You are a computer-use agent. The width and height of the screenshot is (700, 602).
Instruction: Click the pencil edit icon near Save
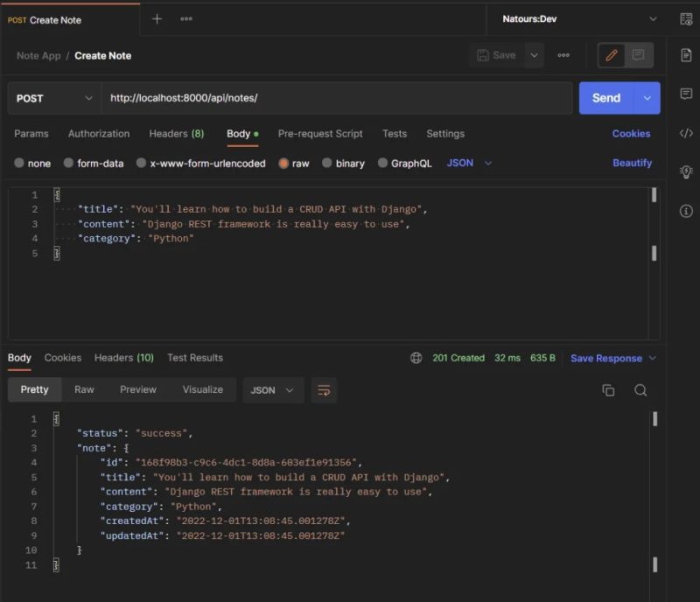tap(610, 54)
